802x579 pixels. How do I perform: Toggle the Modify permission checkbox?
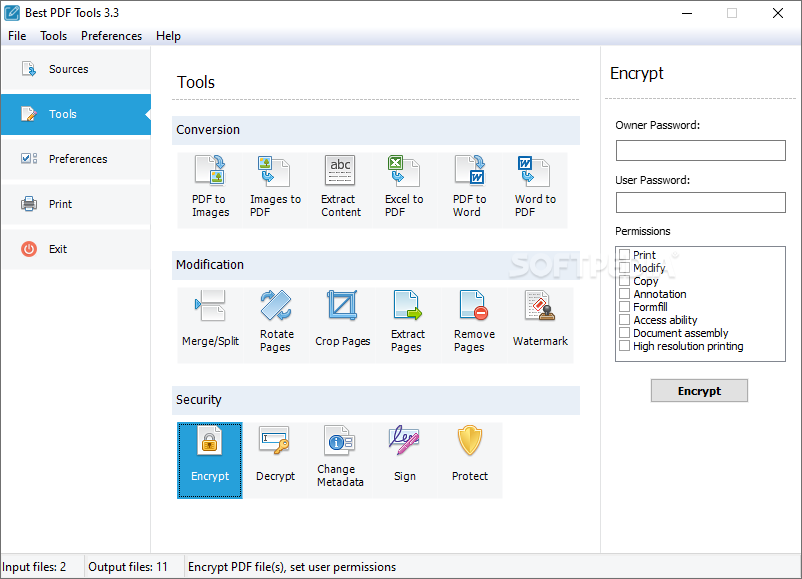[x=625, y=268]
